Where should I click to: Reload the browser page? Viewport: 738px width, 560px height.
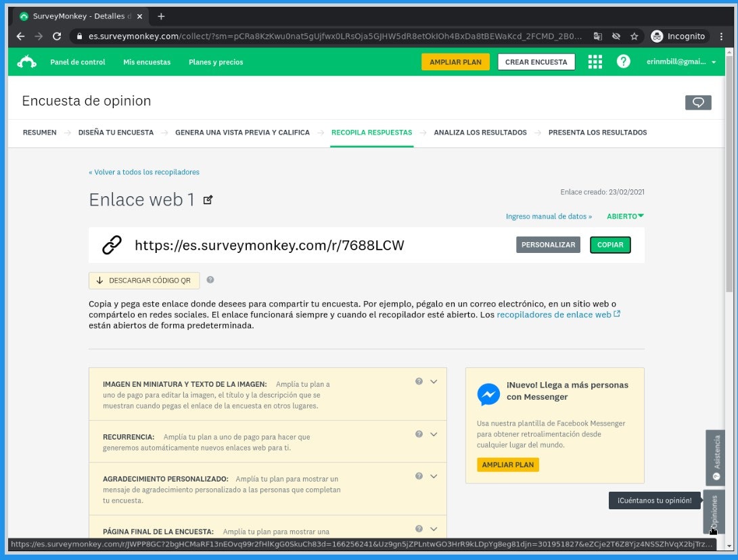point(57,37)
